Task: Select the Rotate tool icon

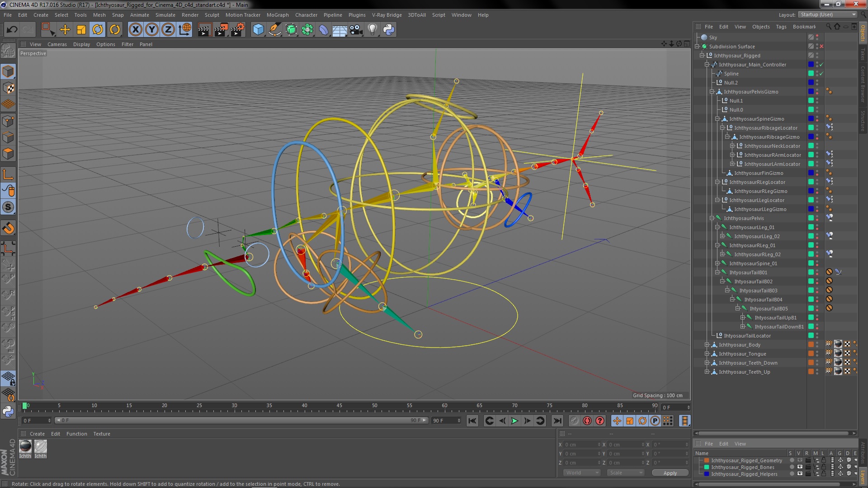Action: [x=98, y=30]
